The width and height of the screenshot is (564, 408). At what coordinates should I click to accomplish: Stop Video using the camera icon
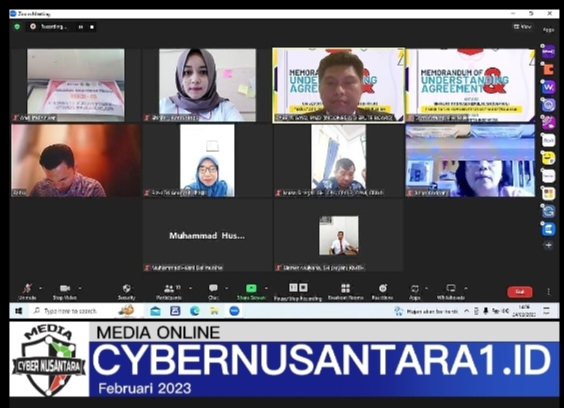click(65, 291)
